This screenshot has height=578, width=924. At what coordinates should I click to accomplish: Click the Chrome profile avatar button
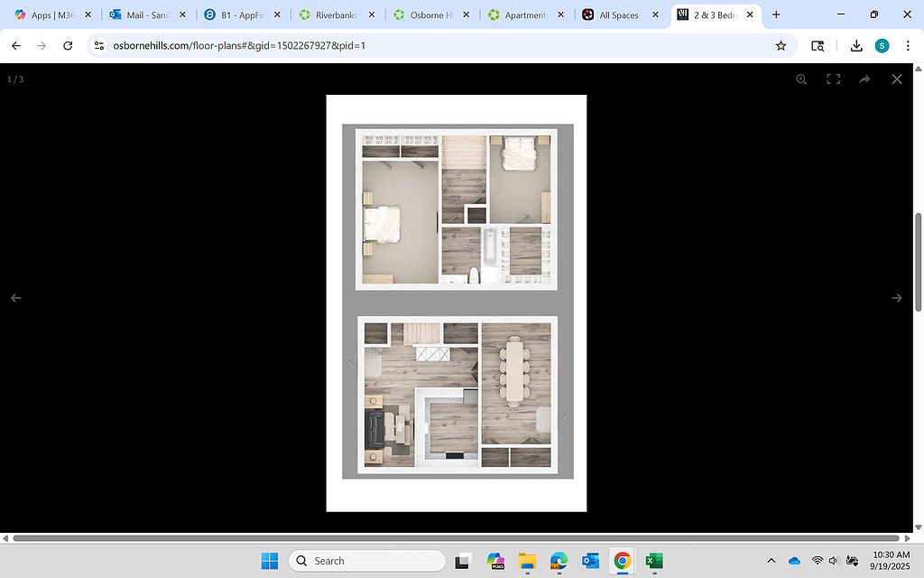[x=882, y=46]
